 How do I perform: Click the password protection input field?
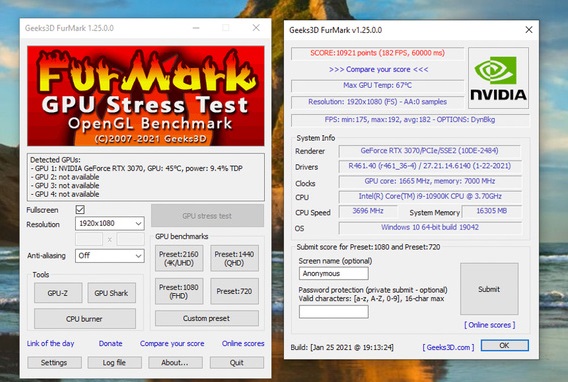click(x=334, y=311)
